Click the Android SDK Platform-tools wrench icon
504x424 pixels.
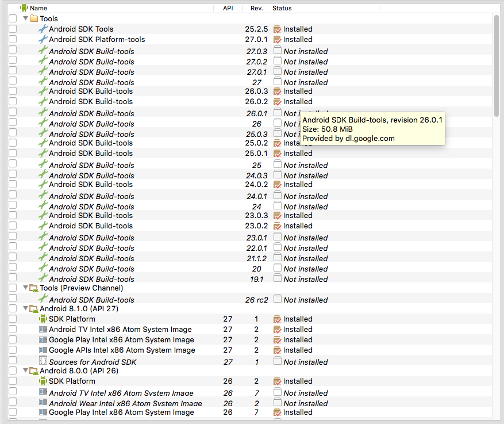(43, 39)
